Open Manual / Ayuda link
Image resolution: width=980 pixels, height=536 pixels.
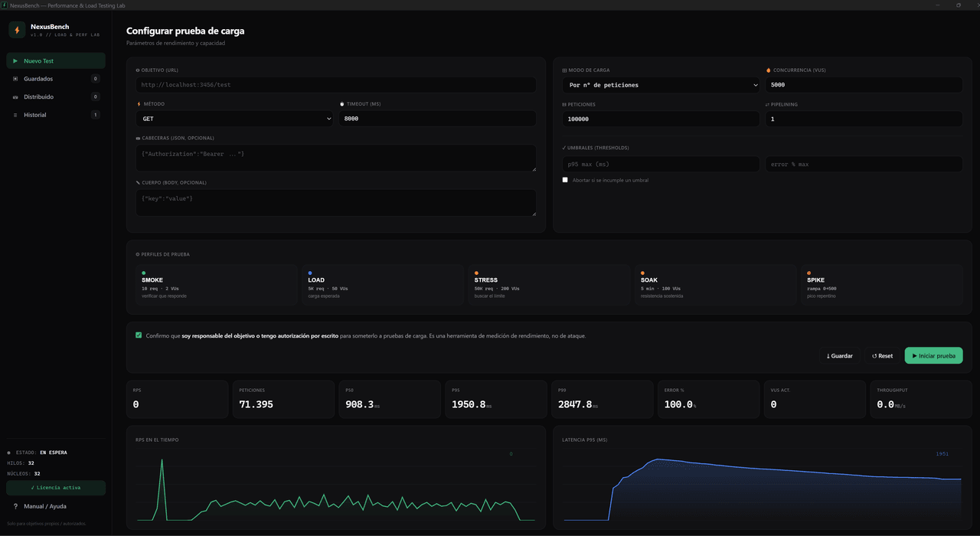point(45,506)
